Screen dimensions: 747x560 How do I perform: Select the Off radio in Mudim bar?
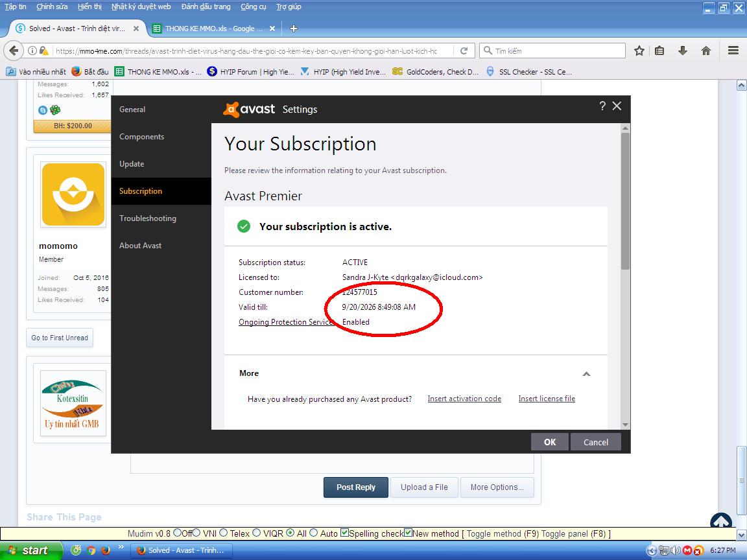tap(177, 533)
